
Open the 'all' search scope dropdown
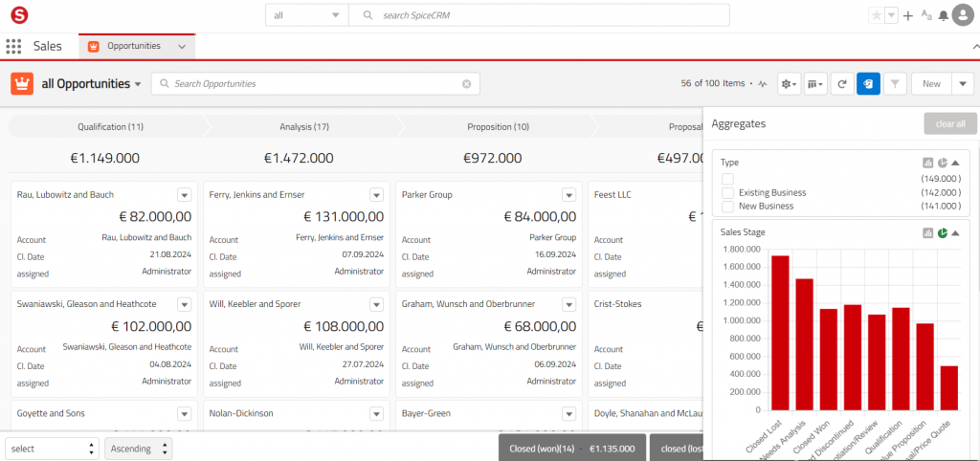click(307, 15)
